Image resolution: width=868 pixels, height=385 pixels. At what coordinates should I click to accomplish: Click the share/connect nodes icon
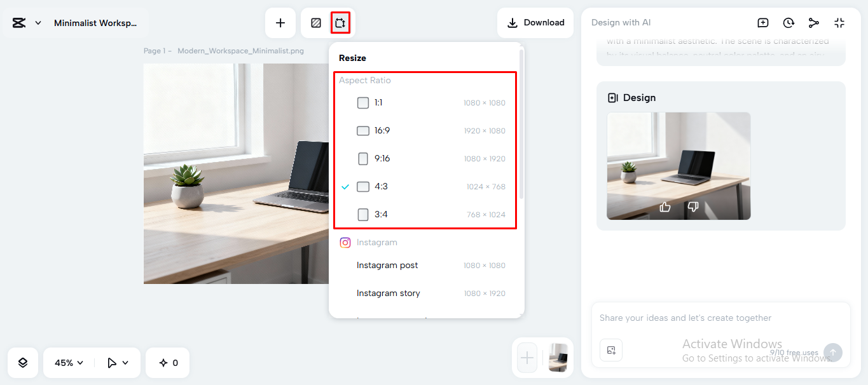pyautogui.click(x=814, y=23)
